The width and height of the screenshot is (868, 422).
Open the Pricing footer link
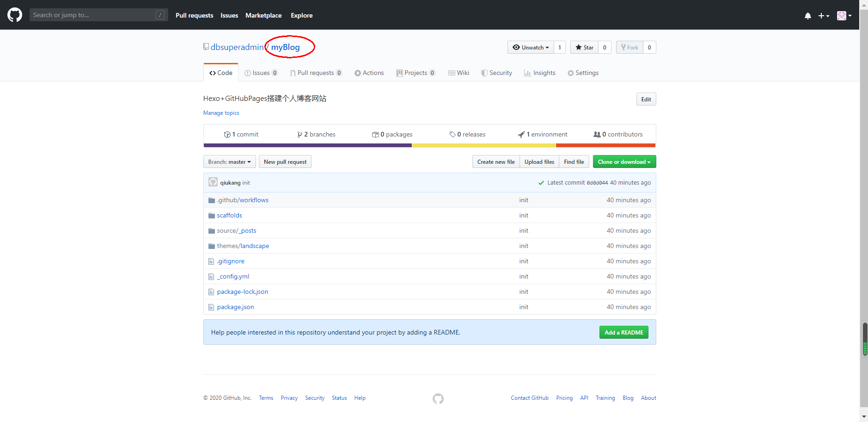564,398
